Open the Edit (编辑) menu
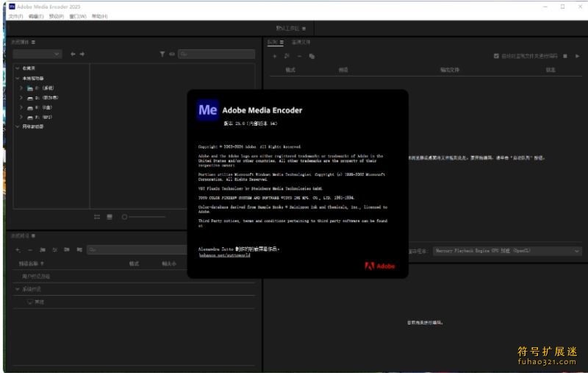The image size is (588, 373). click(x=36, y=16)
